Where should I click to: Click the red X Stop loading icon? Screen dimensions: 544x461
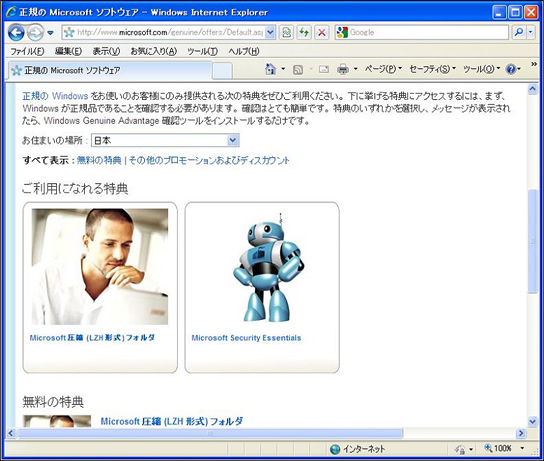click(322, 33)
